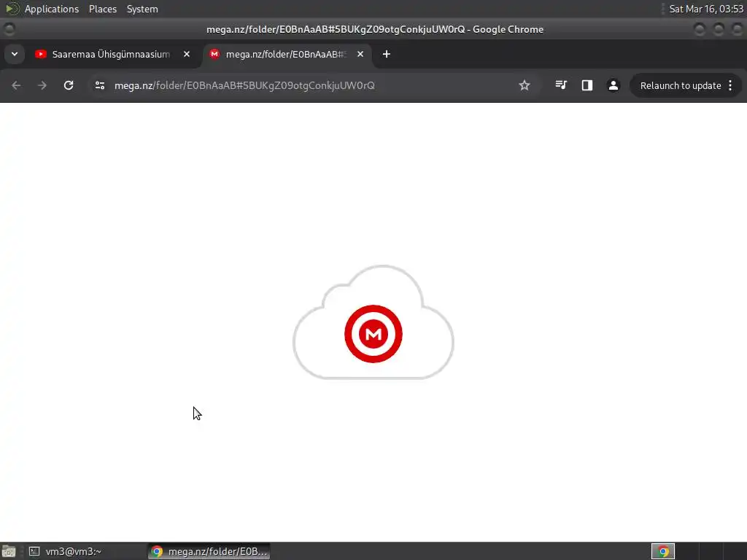Switch to Saaremaa Ühisgümnaasium YouTube tab
747x560 pixels.
(x=111, y=54)
